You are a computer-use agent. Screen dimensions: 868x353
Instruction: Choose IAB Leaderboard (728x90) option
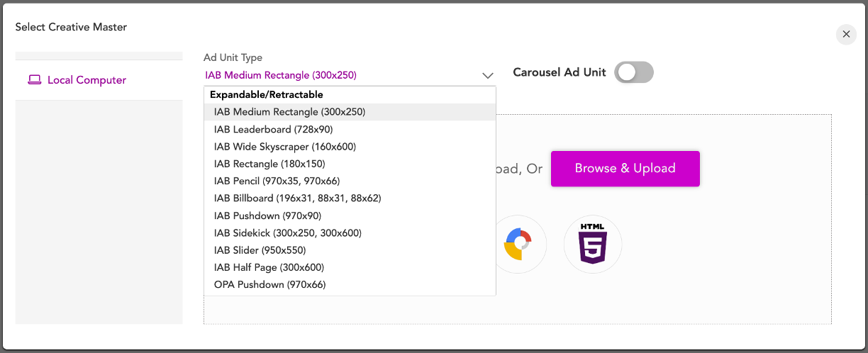(273, 130)
